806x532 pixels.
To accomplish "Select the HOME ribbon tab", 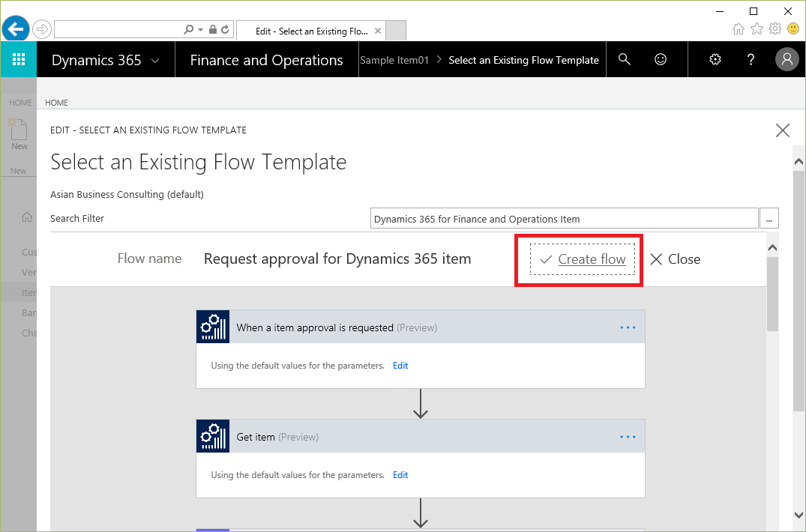I will point(56,103).
